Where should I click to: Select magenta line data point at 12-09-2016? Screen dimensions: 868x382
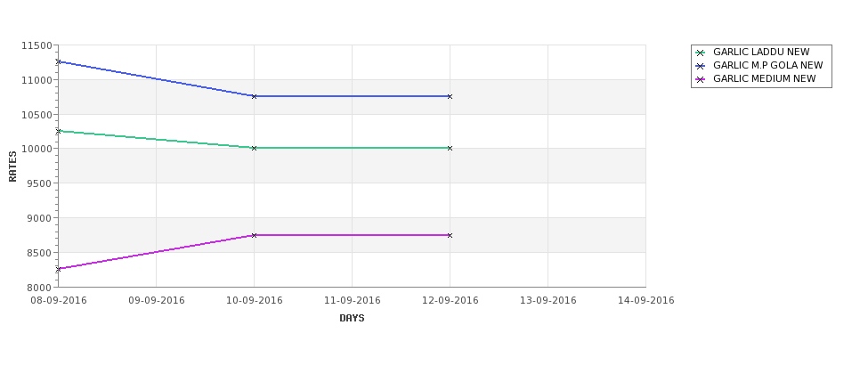click(x=450, y=235)
